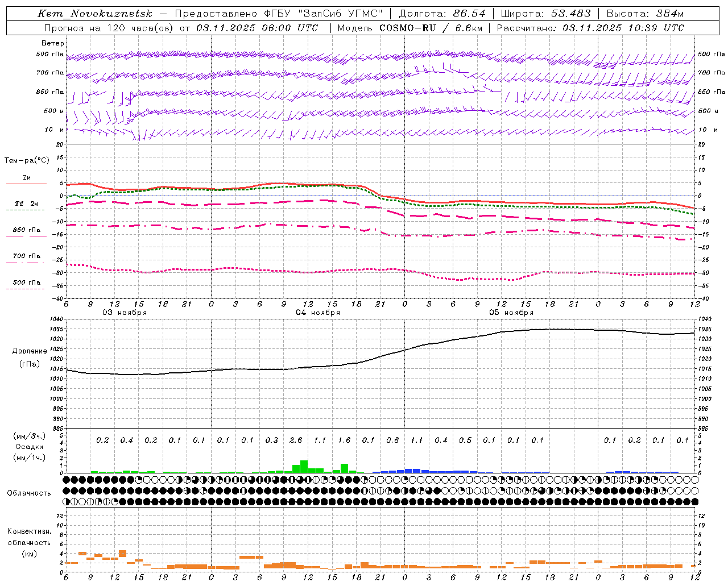Screen dimensions: 728x582
Task: Click the 0.5 precipitation value
Action: point(465,440)
